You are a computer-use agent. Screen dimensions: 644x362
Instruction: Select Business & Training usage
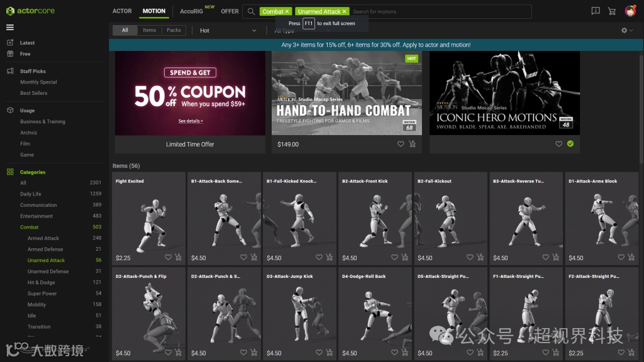(x=43, y=121)
